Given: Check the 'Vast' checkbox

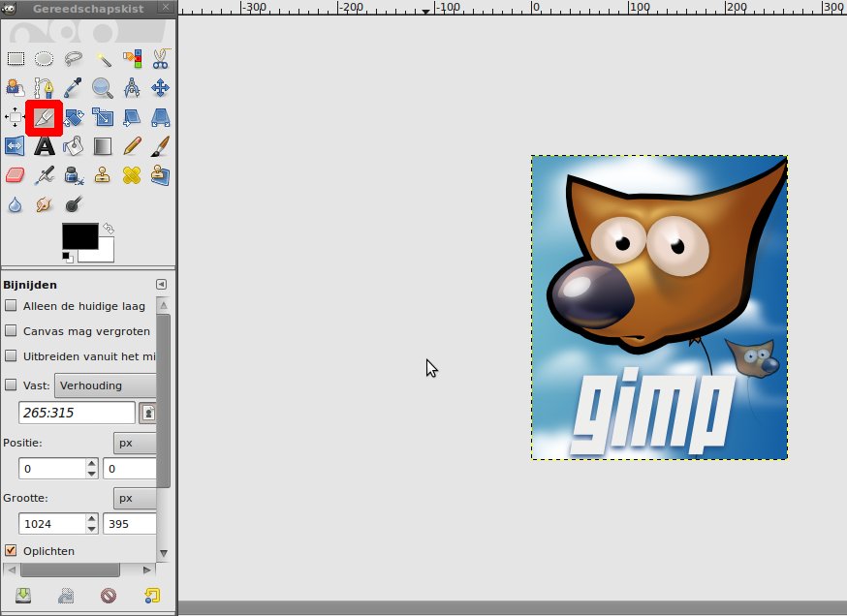Looking at the screenshot, I should (11, 385).
